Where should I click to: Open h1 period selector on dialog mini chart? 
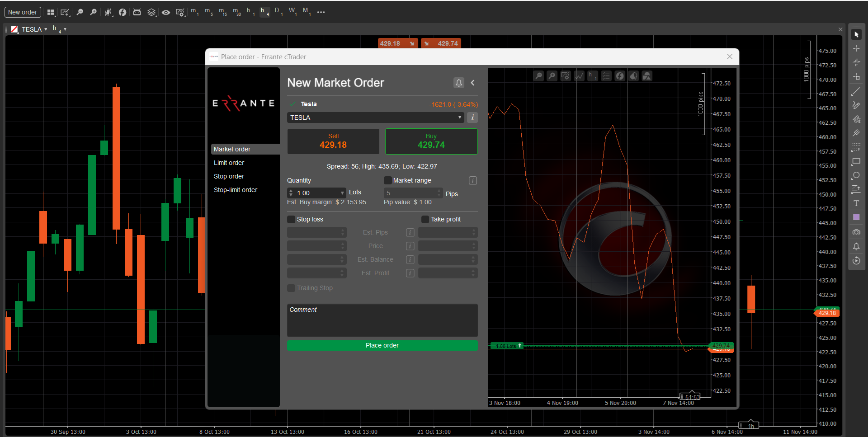[x=593, y=76]
